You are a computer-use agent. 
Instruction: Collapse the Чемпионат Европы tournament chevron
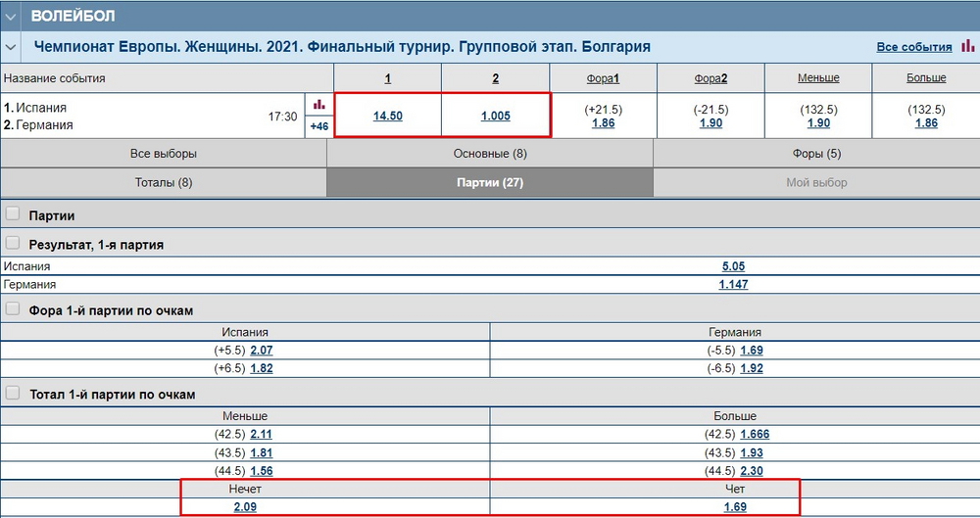(11, 47)
